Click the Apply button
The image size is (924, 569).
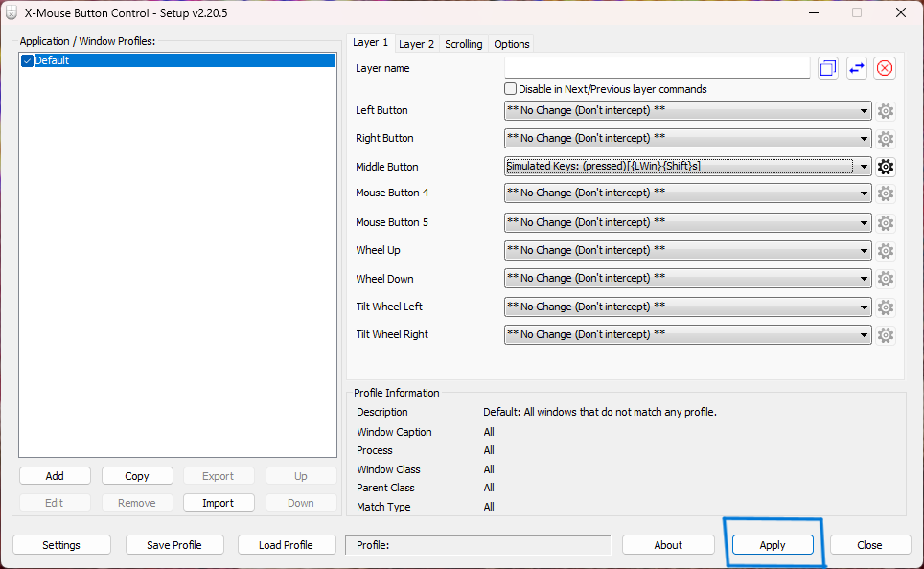coord(773,545)
